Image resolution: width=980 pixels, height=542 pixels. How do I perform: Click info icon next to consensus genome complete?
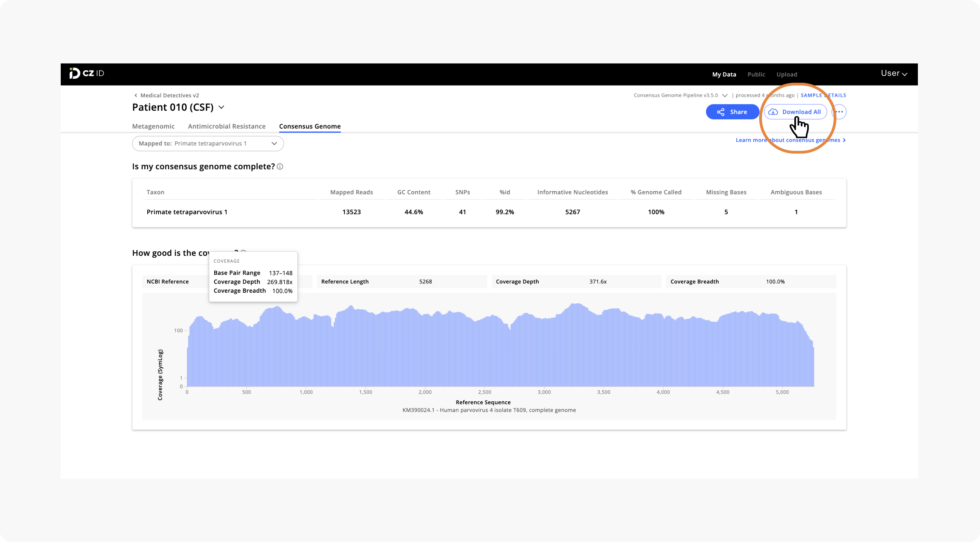pyautogui.click(x=280, y=167)
